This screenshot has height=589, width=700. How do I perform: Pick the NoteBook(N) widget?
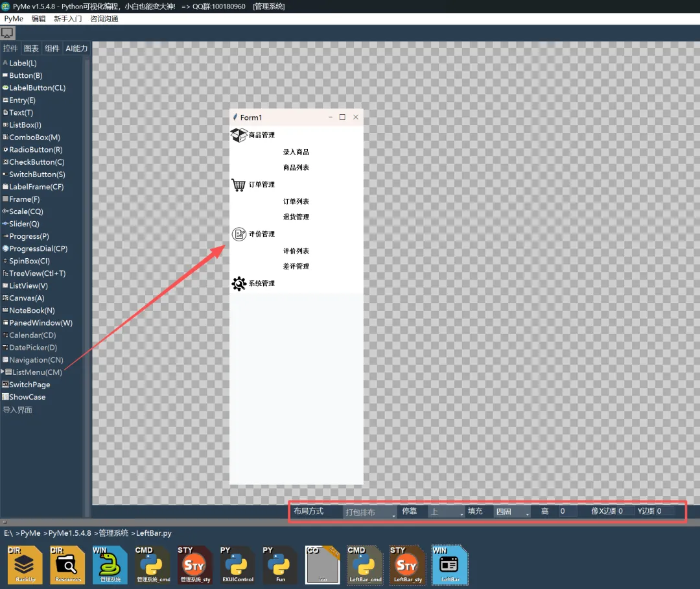click(x=29, y=311)
